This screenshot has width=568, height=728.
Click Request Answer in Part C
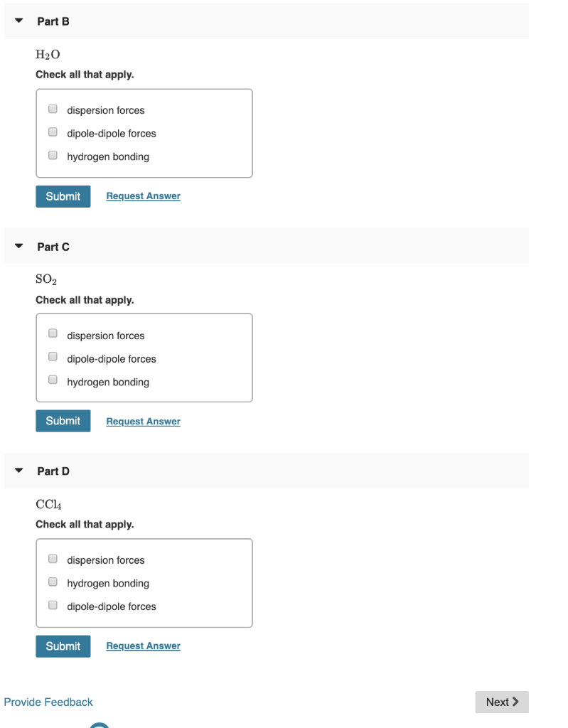tap(143, 421)
